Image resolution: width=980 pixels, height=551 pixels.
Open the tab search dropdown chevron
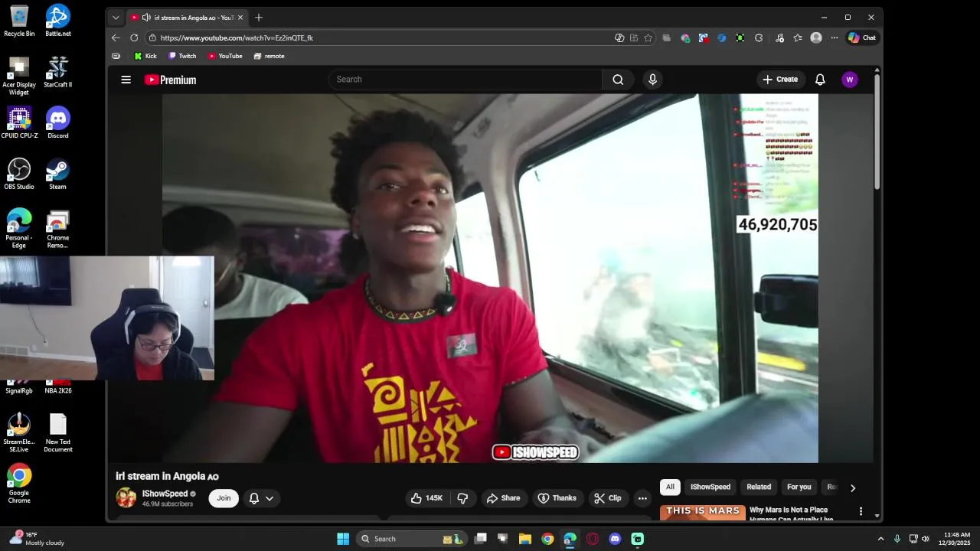tap(116, 18)
